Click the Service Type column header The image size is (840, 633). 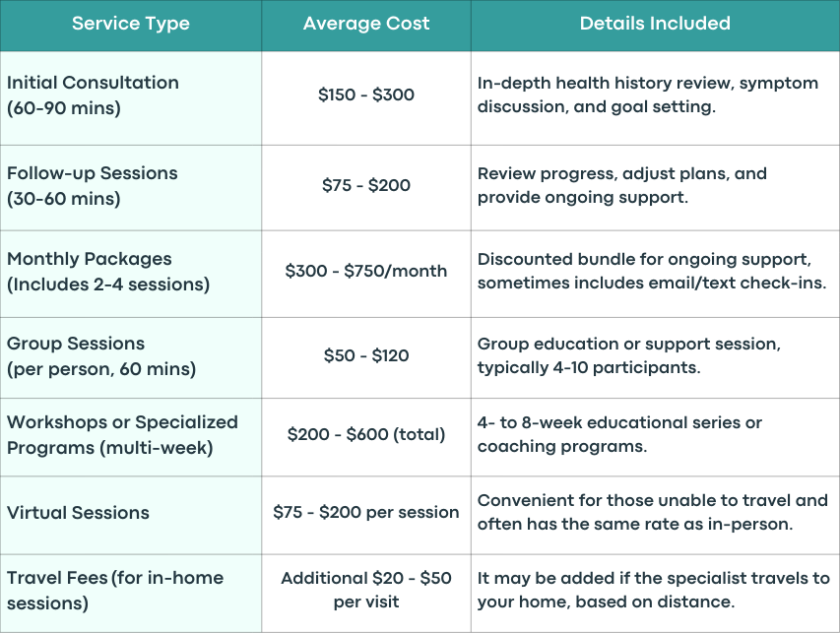[131, 24]
